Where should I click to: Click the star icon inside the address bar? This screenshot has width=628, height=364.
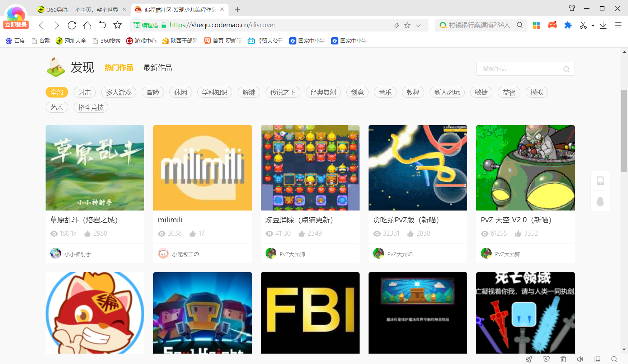click(x=407, y=25)
